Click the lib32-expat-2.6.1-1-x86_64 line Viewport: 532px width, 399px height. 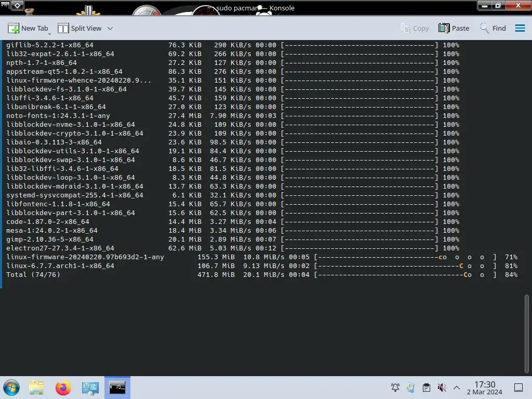point(232,54)
